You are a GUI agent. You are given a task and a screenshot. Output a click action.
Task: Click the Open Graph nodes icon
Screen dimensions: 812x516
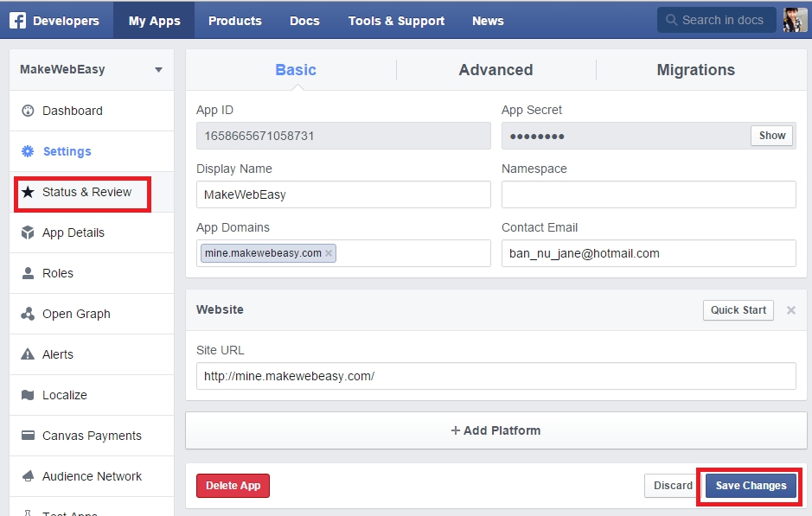click(28, 314)
